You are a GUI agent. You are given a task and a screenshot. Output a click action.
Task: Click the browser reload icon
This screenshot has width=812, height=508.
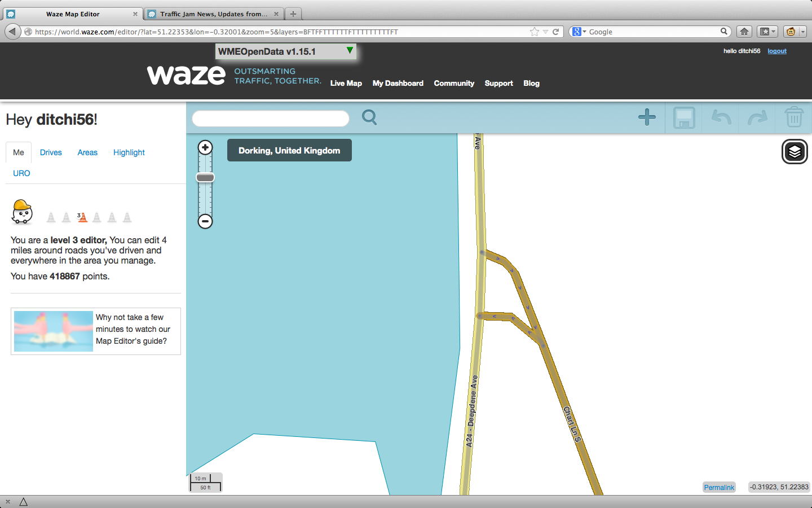555,32
